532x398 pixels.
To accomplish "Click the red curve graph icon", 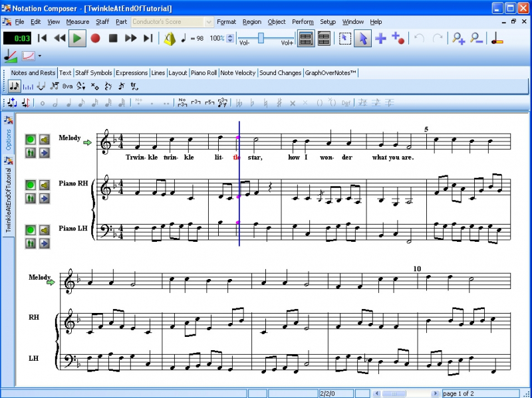I will pos(29,56).
